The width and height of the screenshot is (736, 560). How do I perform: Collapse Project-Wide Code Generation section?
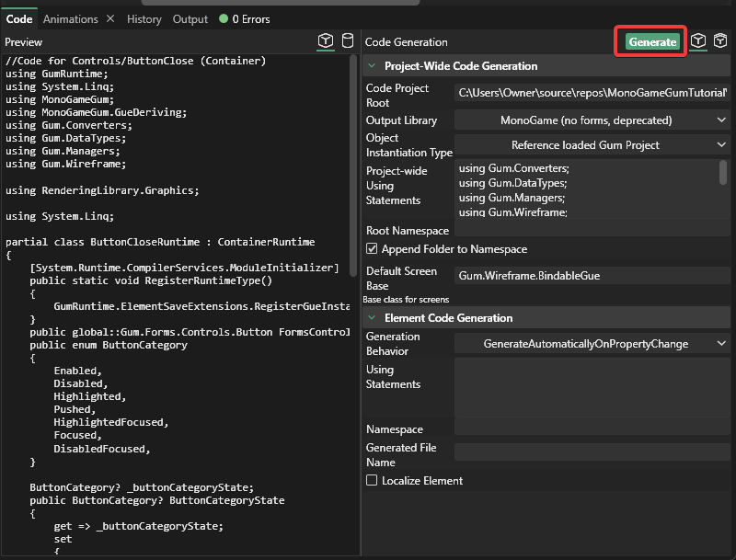(x=373, y=66)
